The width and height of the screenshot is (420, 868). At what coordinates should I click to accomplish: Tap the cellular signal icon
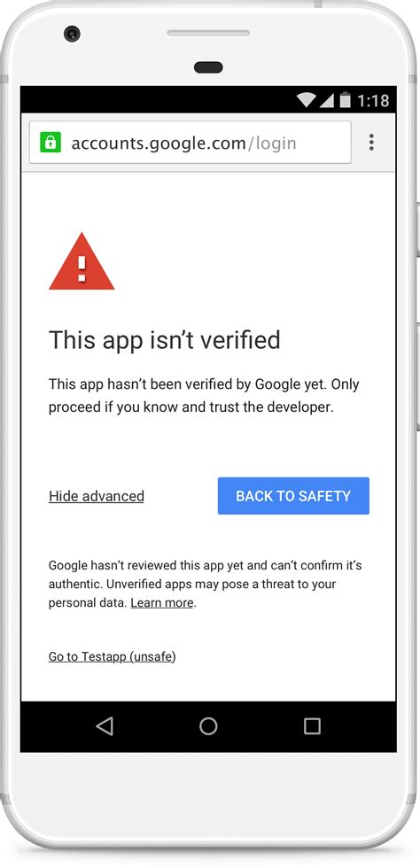(327, 100)
